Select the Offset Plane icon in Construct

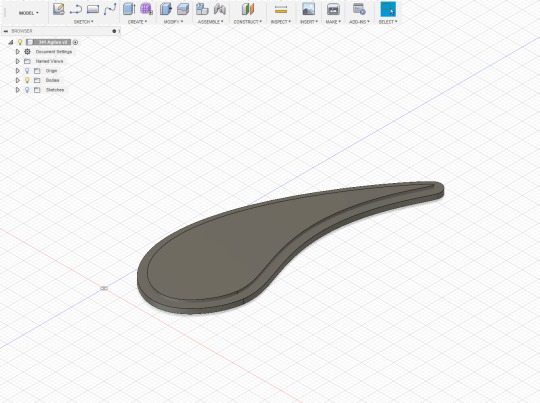point(248,9)
